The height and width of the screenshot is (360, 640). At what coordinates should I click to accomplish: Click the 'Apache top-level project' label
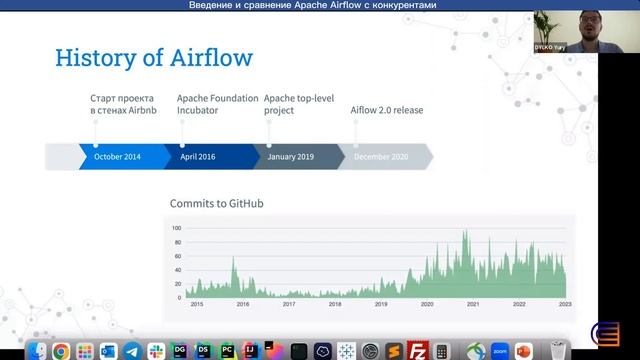[299, 104]
